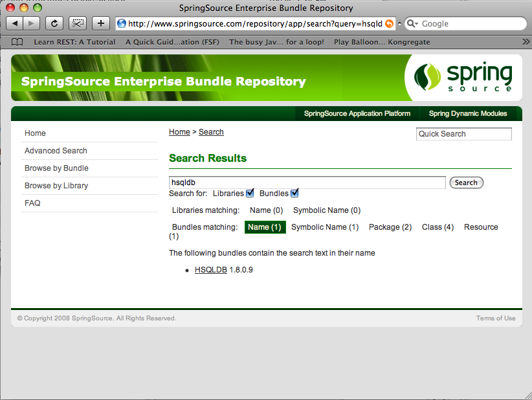Uncheck the Bundles checkbox
The image size is (532, 400).
pyautogui.click(x=294, y=193)
